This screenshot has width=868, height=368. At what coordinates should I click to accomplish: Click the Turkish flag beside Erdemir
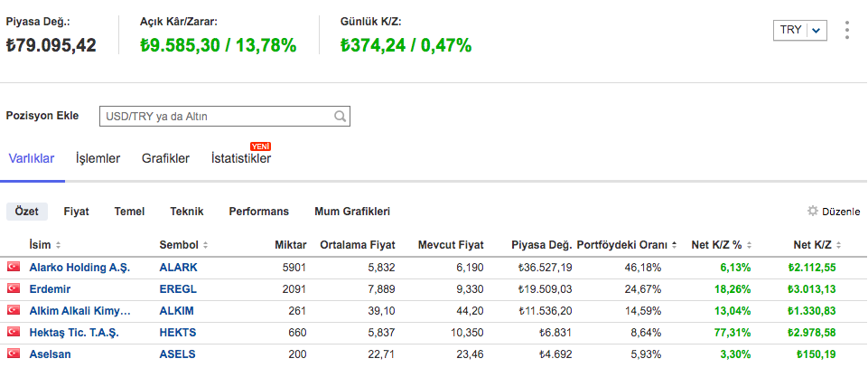pyautogui.click(x=14, y=288)
